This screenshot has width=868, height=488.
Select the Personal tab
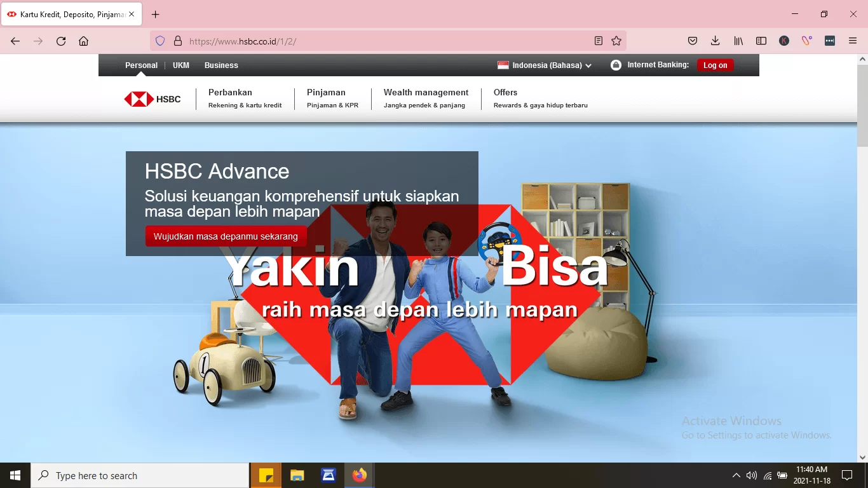point(141,65)
